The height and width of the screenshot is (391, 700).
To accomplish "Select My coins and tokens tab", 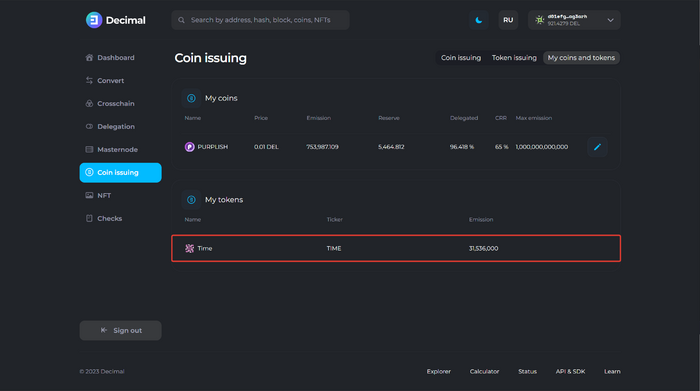I will [x=581, y=58].
